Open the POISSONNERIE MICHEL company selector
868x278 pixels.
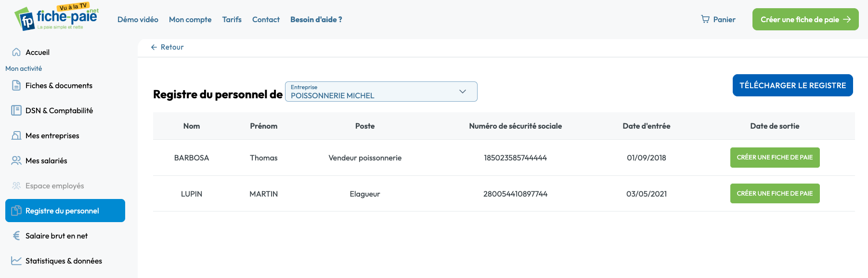[381, 92]
